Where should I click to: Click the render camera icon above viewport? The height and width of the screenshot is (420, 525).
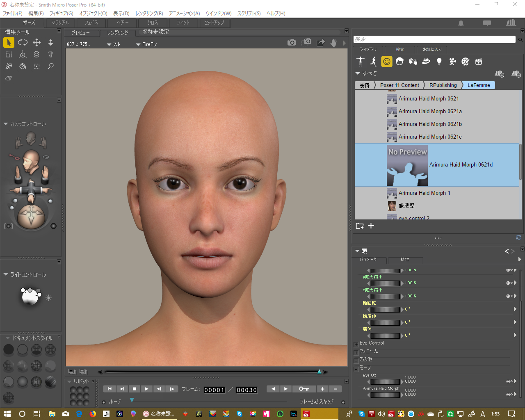pyautogui.click(x=291, y=43)
